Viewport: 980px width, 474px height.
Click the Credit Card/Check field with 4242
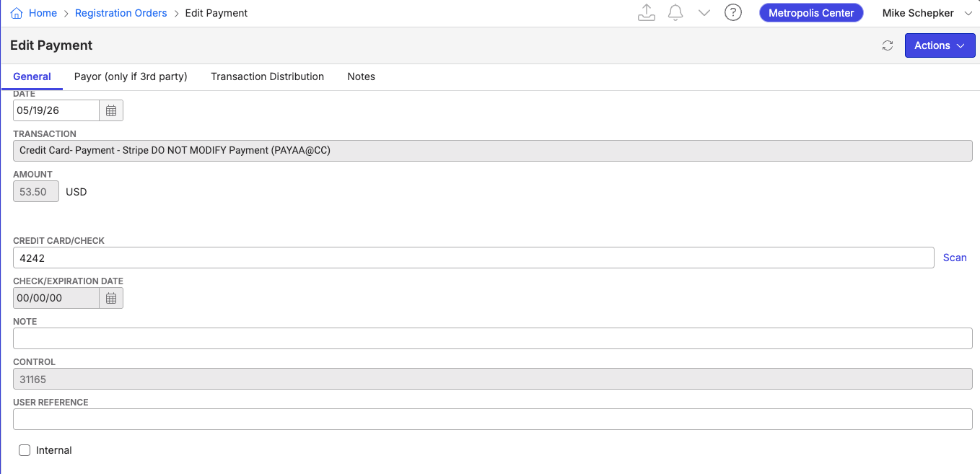[473, 258]
